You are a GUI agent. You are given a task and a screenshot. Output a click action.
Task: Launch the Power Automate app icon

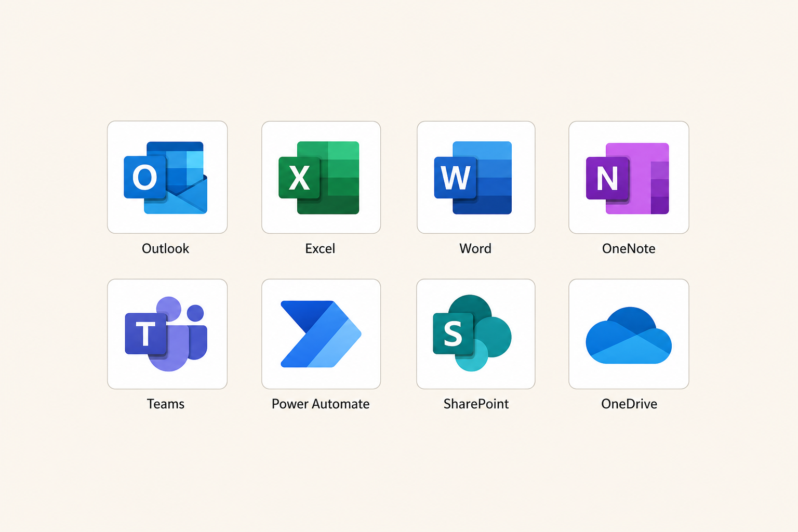321,334
